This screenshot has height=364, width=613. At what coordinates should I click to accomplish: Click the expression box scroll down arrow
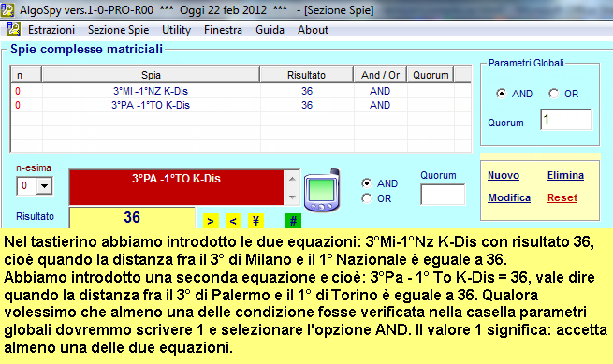[x=292, y=197]
